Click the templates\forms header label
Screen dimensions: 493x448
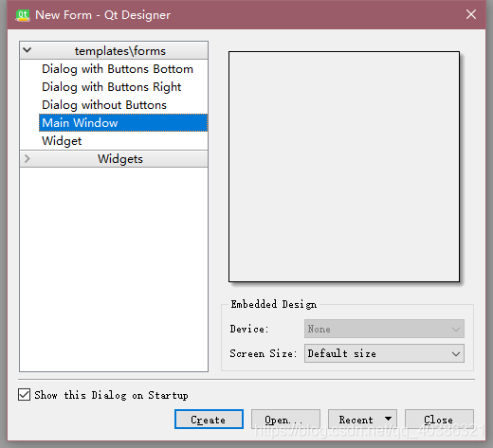[x=120, y=51]
